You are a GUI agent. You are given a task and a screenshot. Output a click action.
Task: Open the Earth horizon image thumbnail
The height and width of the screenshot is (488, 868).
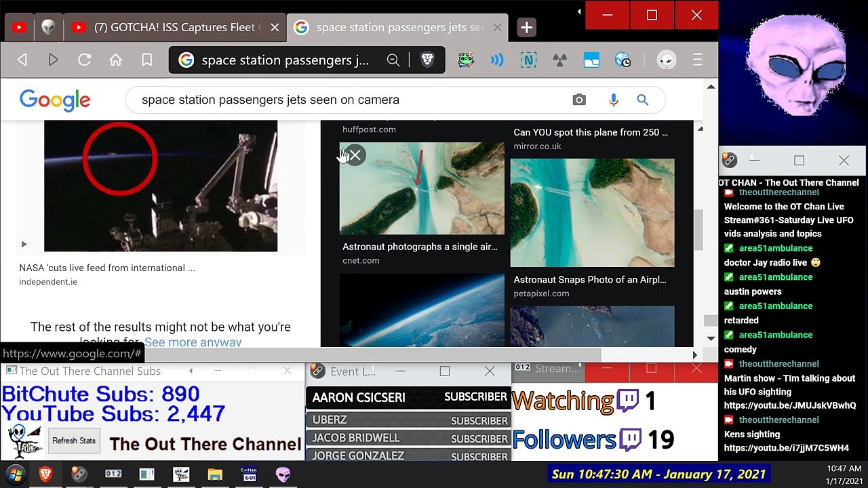422,310
